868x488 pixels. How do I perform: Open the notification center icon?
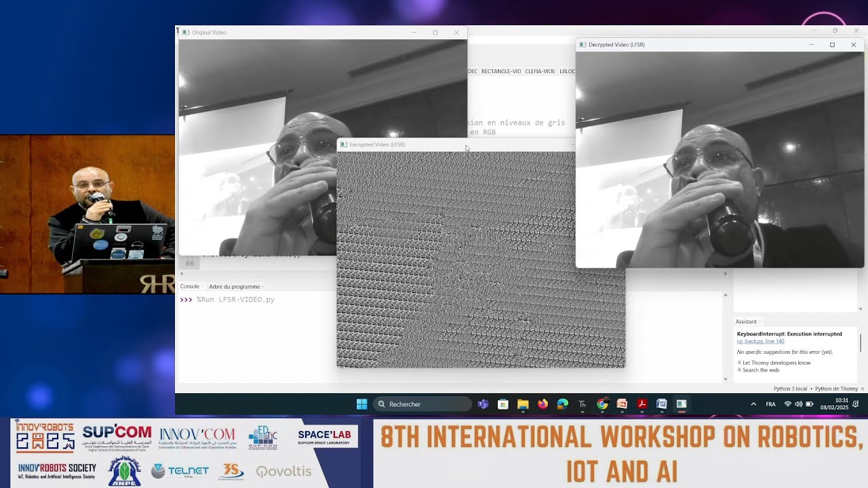click(x=856, y=404)
